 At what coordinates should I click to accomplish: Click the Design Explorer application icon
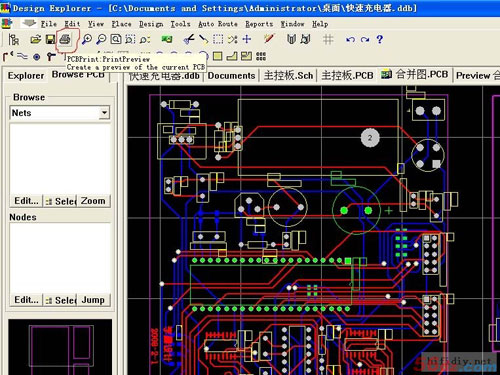pos(5,8)
